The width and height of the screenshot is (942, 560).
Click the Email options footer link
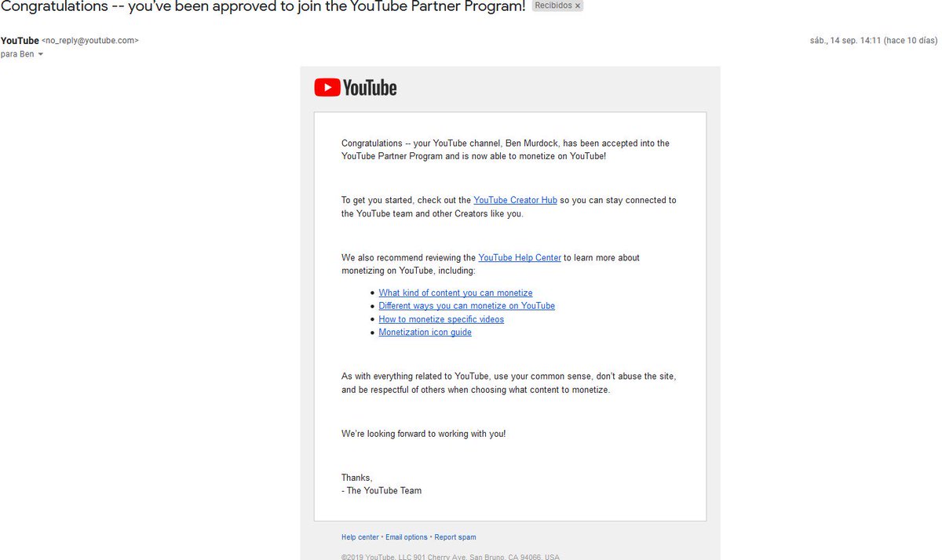(407, 537)
